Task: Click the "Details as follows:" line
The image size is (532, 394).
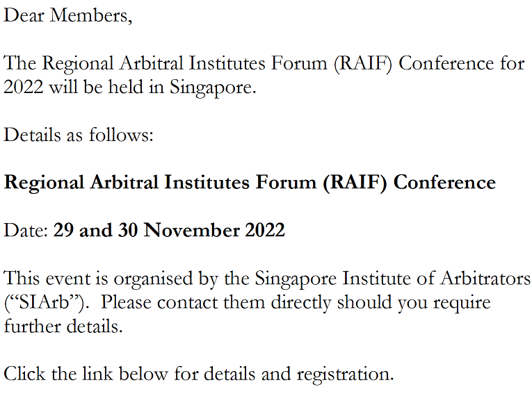Action: [79, 135]
